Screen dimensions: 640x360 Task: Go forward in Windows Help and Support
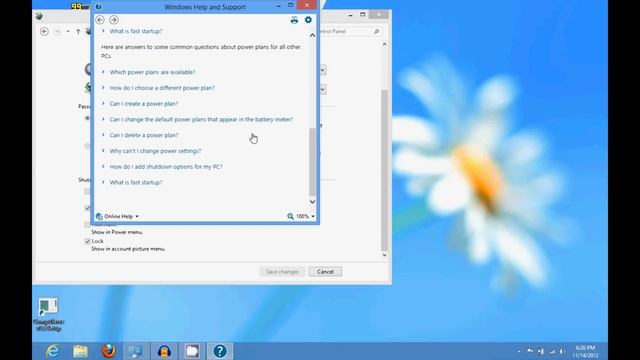114,20
